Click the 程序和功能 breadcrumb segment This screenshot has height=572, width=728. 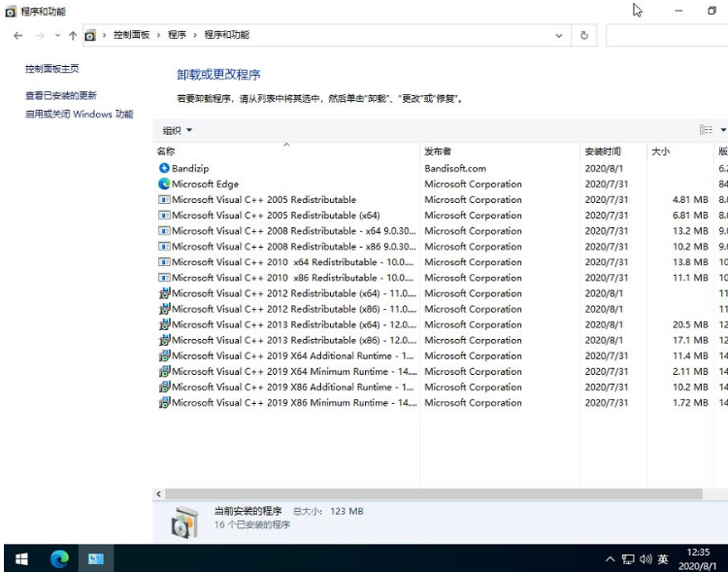coord(226,35)
